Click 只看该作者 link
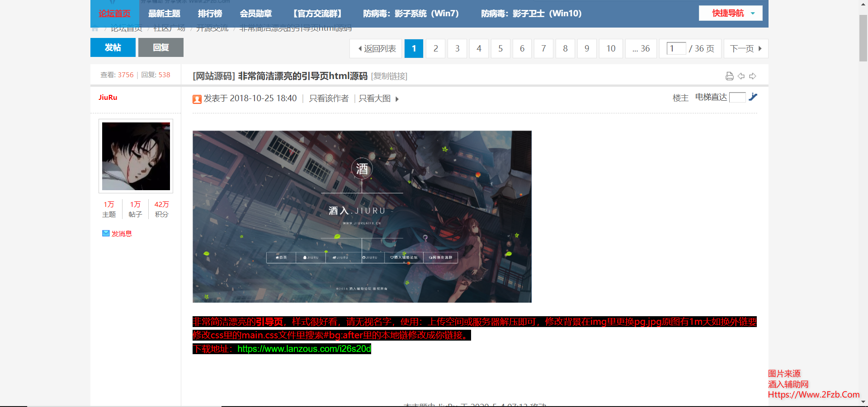This screenshot has width=868, height=407. [329, 98]
